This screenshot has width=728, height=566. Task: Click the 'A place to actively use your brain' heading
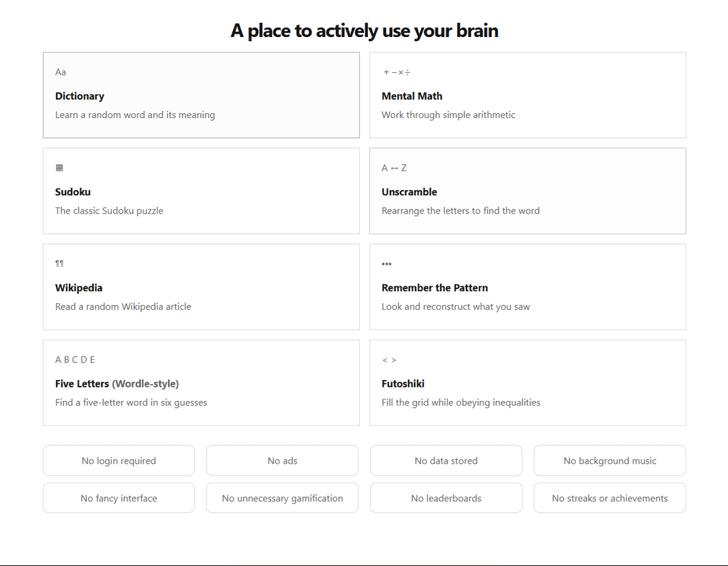[365, 30]
